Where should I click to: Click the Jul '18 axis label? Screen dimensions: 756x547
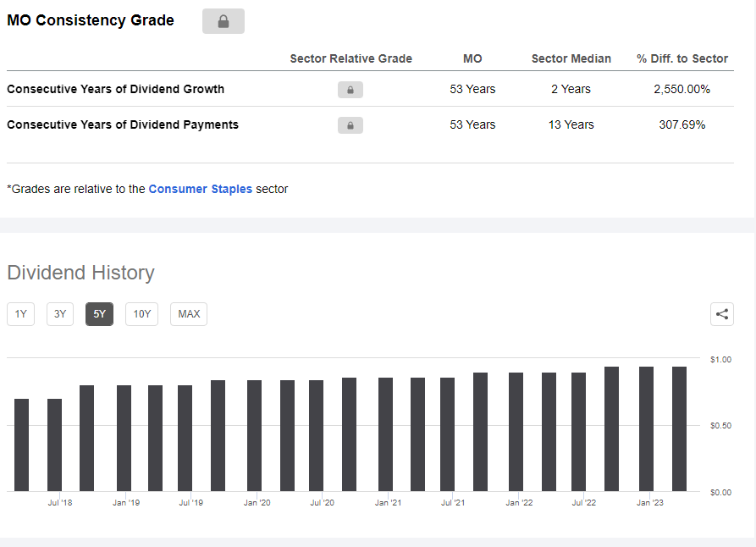coord(60,503)
